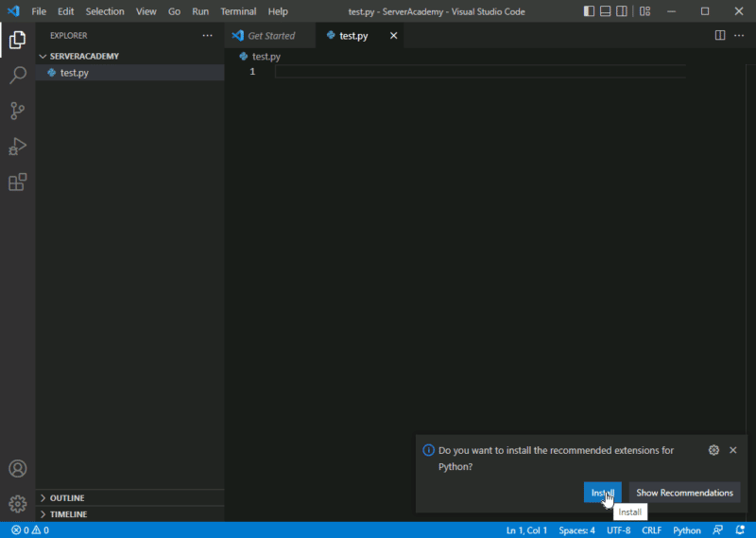This screenshot has width=756, height=538.
Task: Open the Search view in activity bar
Action: [x=17, y=76]
